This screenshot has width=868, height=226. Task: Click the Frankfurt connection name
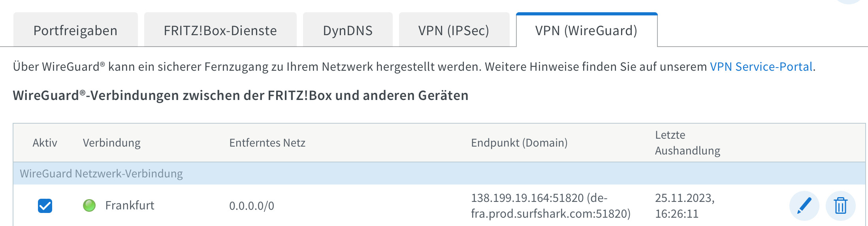[x=130, y=205]
